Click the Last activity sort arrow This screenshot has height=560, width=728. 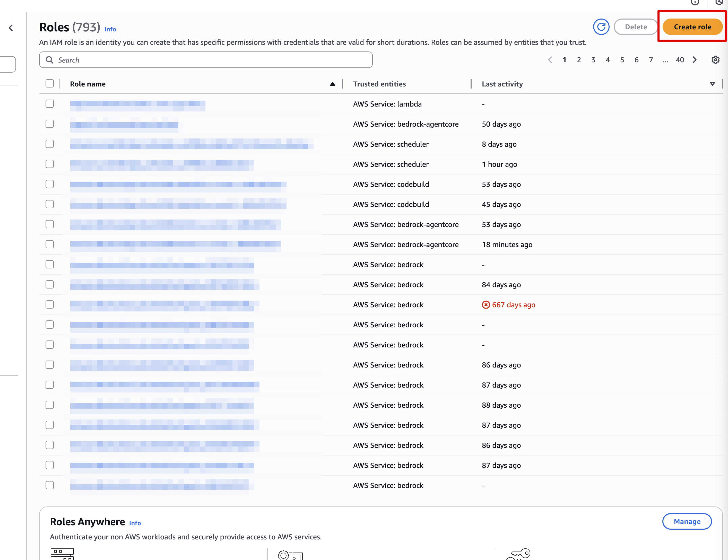(x=712, y=84)
